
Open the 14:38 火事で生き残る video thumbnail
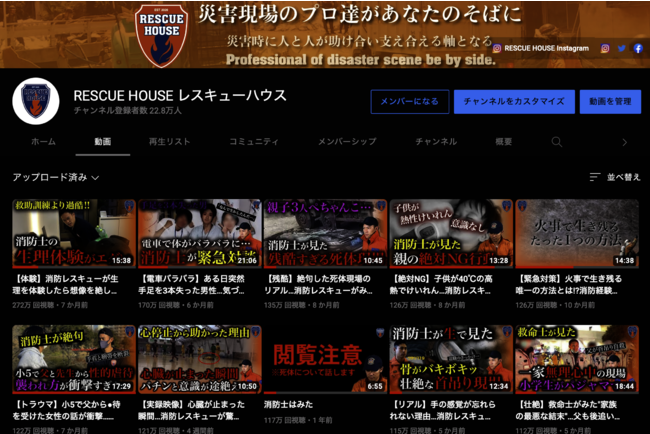point(577,234)
